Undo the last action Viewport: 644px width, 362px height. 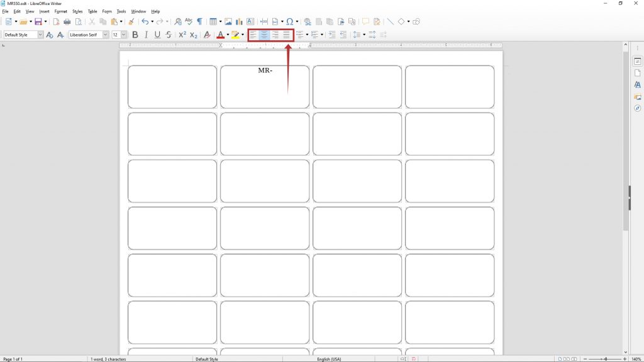point(145,22)
